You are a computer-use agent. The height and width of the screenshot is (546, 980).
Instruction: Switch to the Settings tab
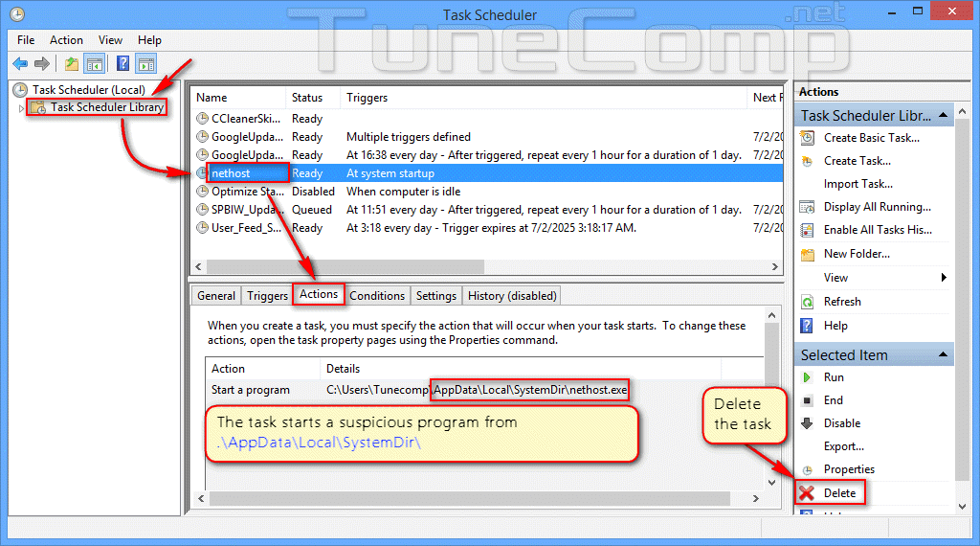point(435,296)
